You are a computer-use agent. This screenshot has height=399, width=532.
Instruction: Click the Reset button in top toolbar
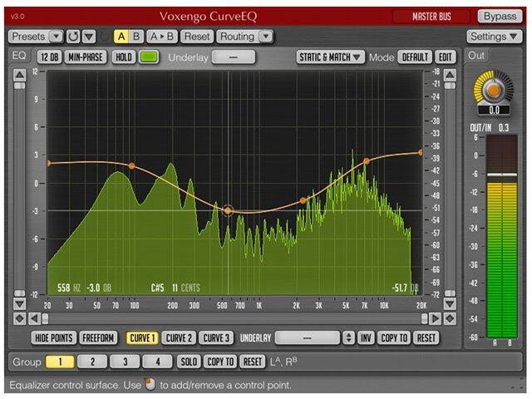coord(197,37)
